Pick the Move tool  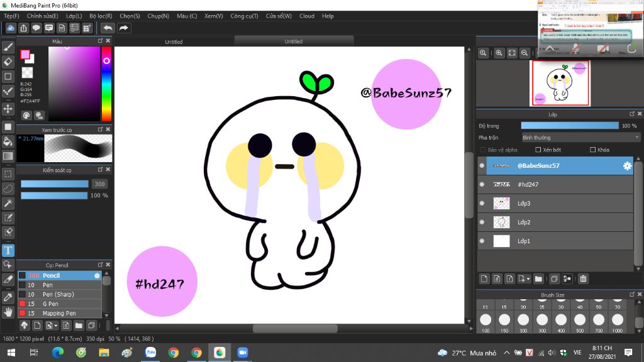(x=8, y=109)
